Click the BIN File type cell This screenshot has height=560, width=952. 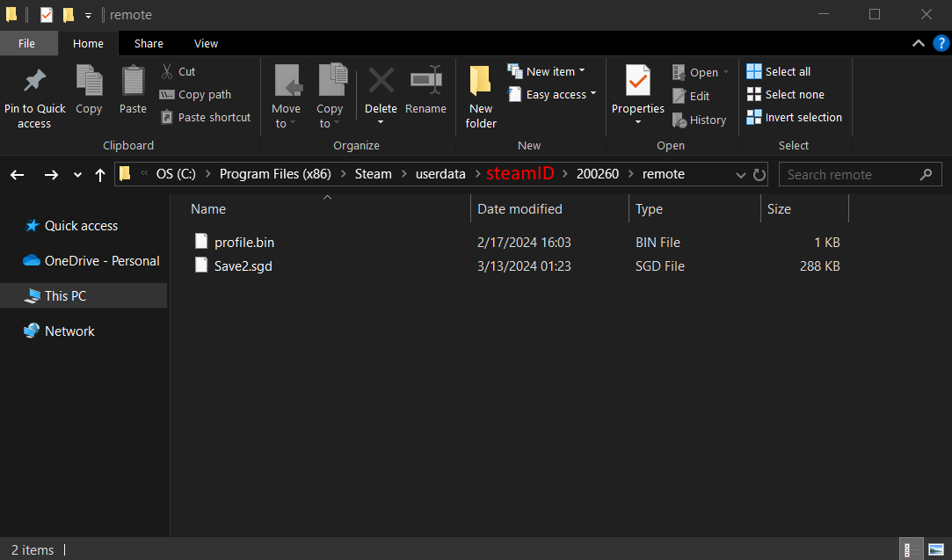(x=658, y=243)
